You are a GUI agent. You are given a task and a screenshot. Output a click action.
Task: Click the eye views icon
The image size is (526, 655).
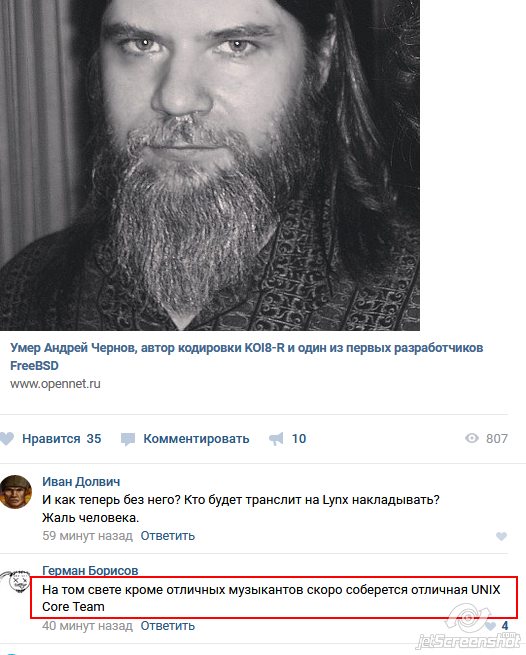(472, 438)
